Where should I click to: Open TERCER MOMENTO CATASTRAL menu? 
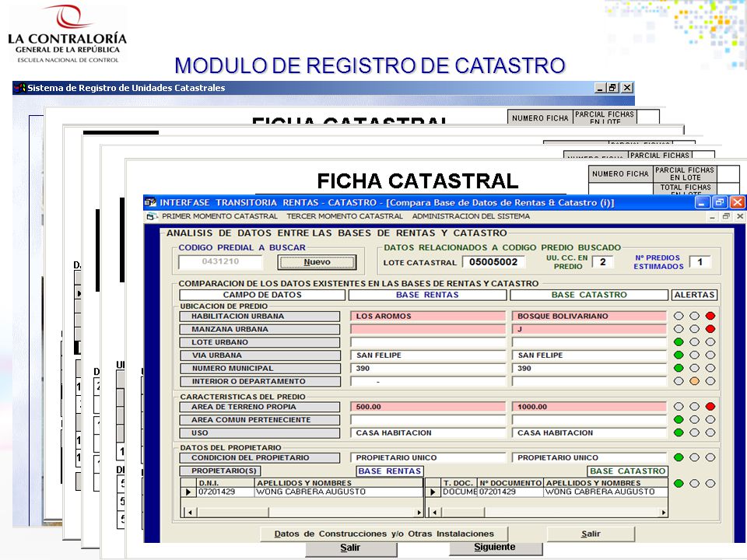point(345,216)
